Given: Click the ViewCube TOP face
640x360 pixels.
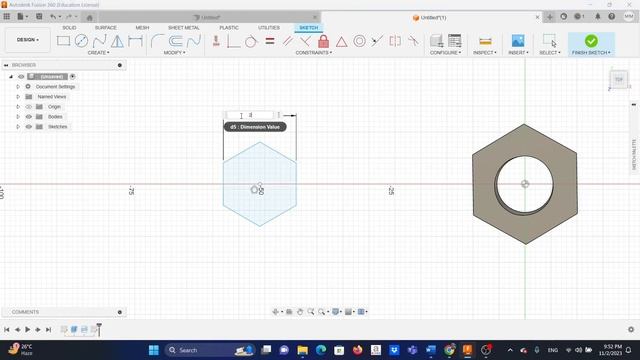Looking at the screenshot, I should pyautogui.click(x=619, y=79).
